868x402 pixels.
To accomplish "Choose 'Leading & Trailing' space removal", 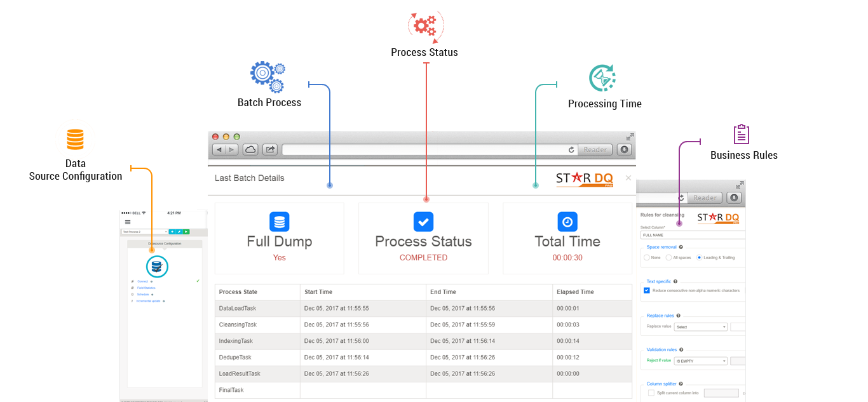I will (700, 258).
